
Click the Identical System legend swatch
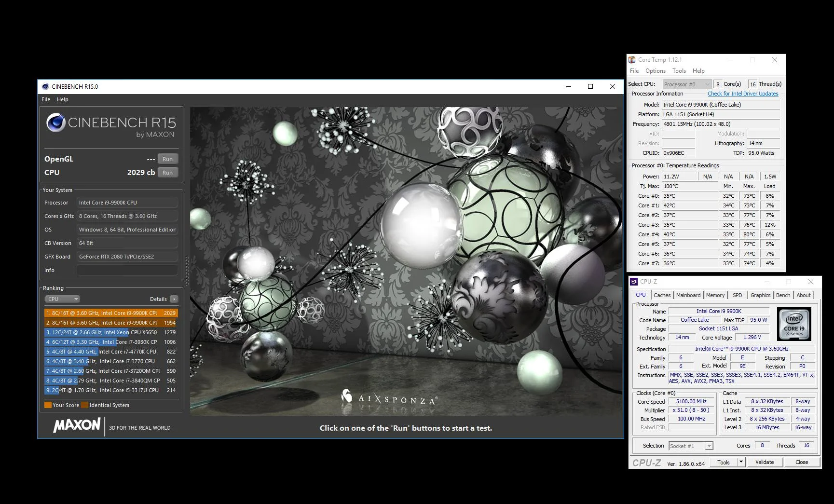[84, 405]
